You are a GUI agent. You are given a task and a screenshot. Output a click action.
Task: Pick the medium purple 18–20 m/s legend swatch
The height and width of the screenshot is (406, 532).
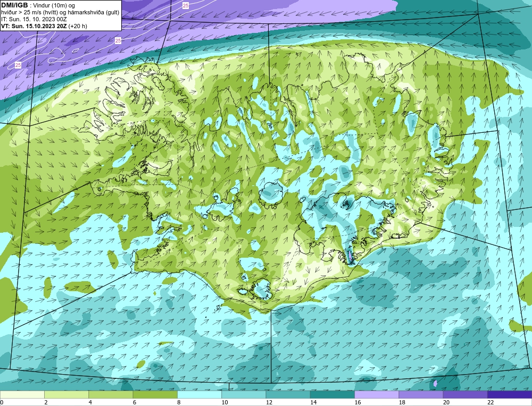pyautogui.click(x=421, y=394)
